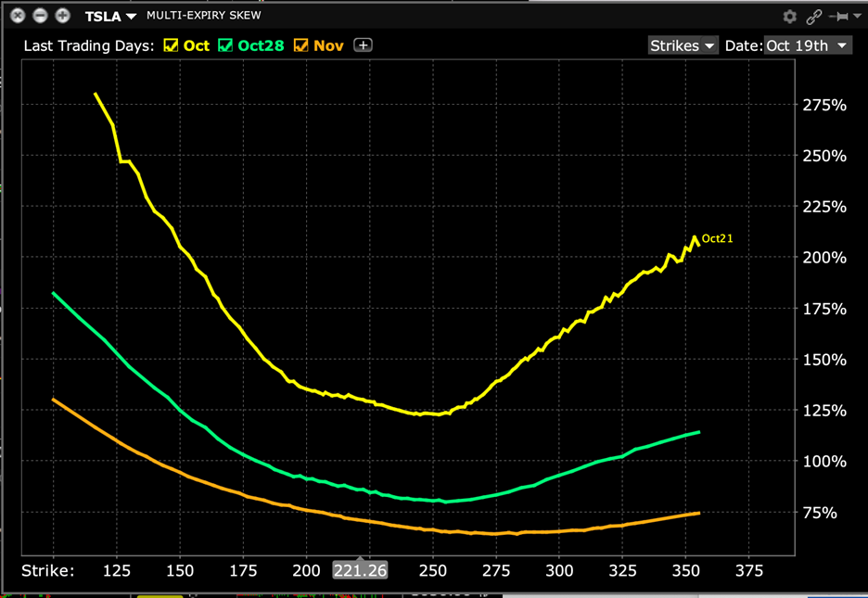
Task: Open the Strikes display dropdown
Action: [x=683, y=45]
